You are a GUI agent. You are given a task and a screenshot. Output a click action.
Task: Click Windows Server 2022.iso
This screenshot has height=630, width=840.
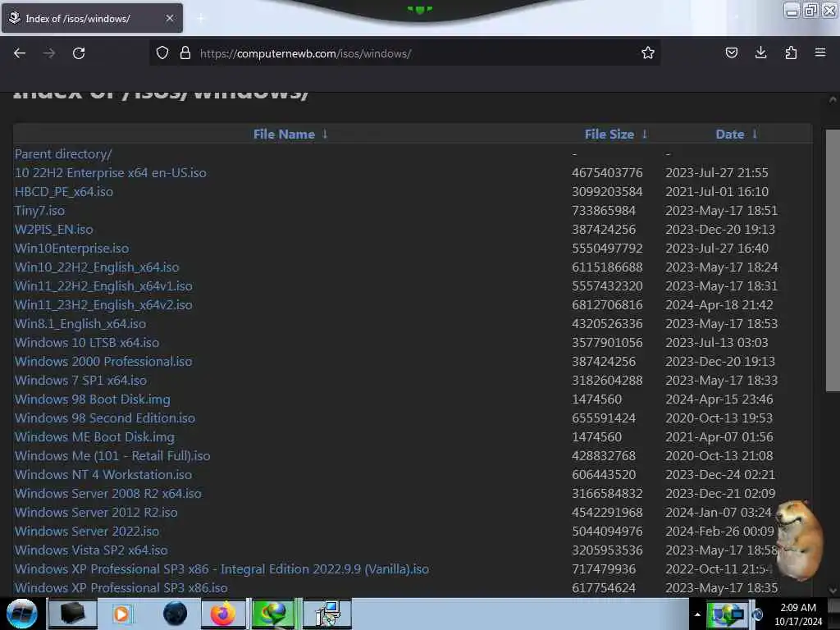tap(87, 532)
